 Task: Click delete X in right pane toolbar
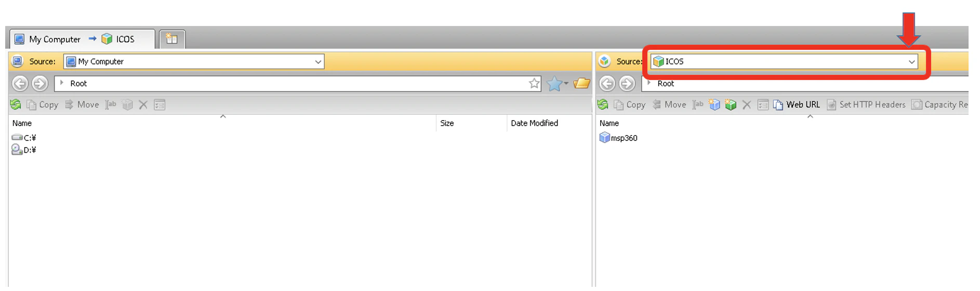point(747,104)
